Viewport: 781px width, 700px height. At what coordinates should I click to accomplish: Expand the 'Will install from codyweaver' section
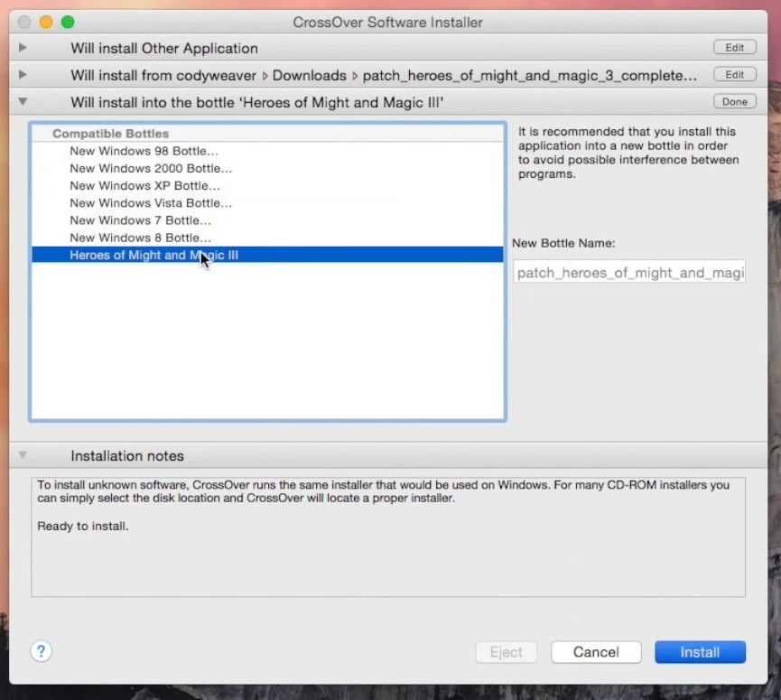point(23,75)
